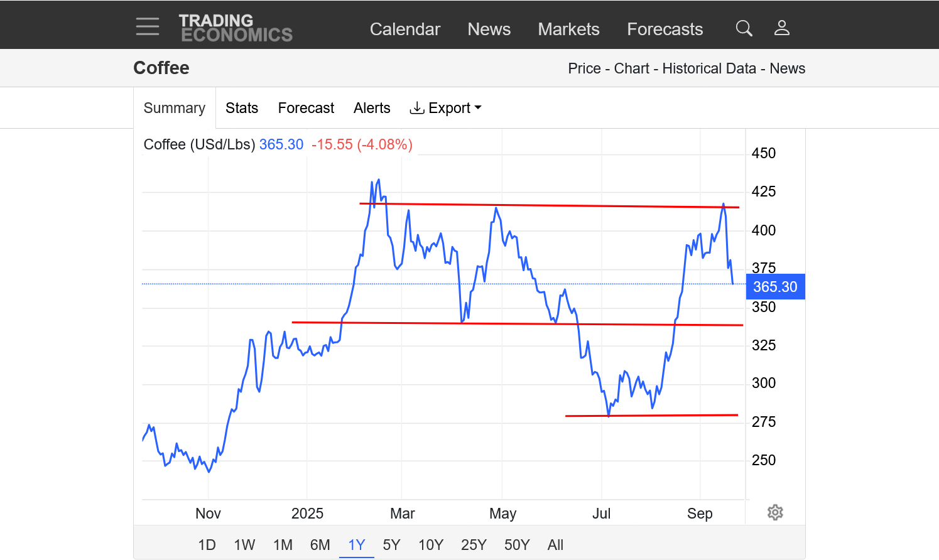Open the search magnifier icon
Image resolution: width=939 pixels, height=560 pixels.
tap(744, 28)
